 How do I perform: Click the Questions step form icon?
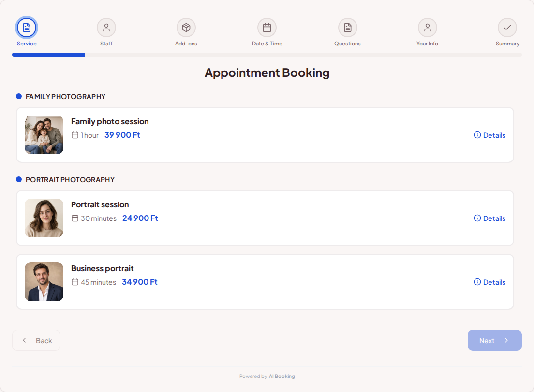click(347, 28)
